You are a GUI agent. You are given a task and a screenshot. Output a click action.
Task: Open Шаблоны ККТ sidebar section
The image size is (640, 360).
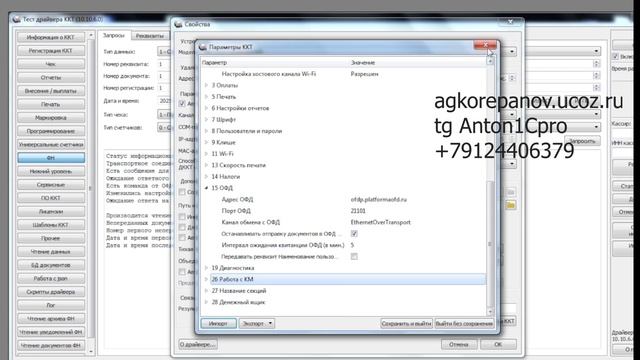coord(51,225)
